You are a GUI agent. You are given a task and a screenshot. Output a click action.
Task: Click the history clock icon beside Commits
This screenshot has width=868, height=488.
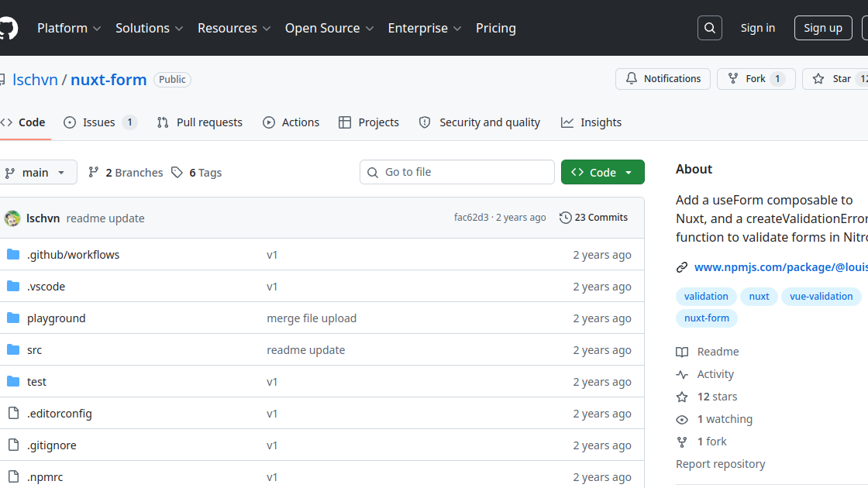[565, 218]
